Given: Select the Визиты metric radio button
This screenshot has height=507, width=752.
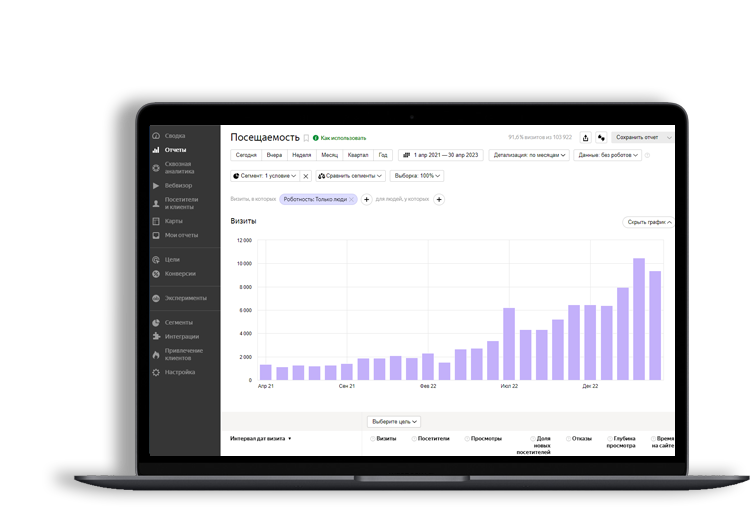Looking at the screenshot, I should click(372, 439).
